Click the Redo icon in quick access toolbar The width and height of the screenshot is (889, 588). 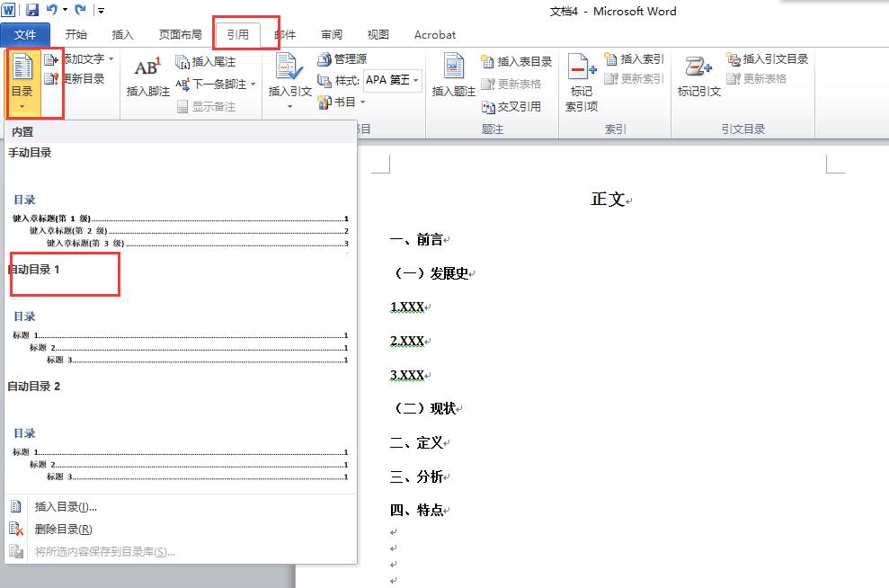coord(81,10)
